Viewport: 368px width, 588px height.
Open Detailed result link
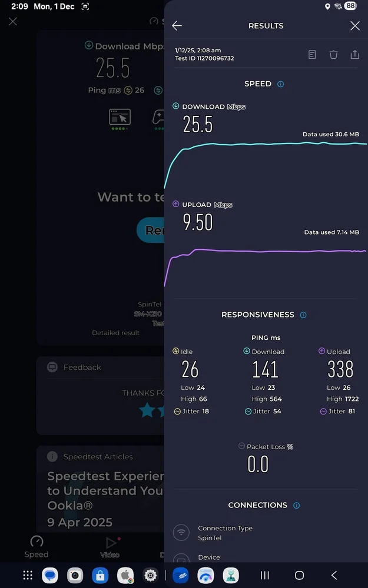115,332
